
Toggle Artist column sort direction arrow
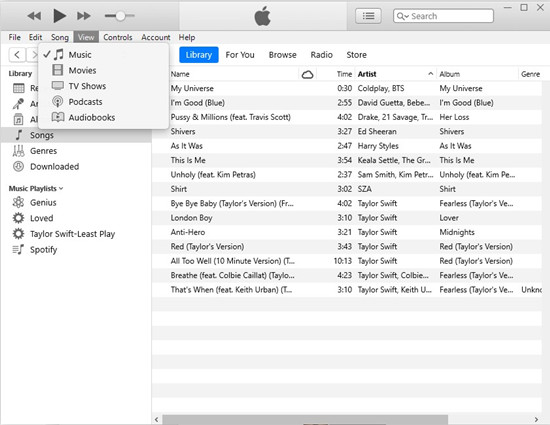pyautogui.click(x=430, y=74)
